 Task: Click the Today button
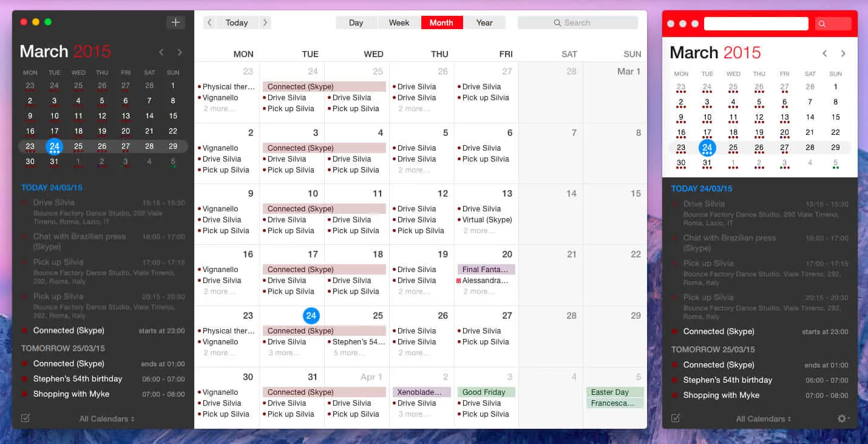click(x=237, y=22)
